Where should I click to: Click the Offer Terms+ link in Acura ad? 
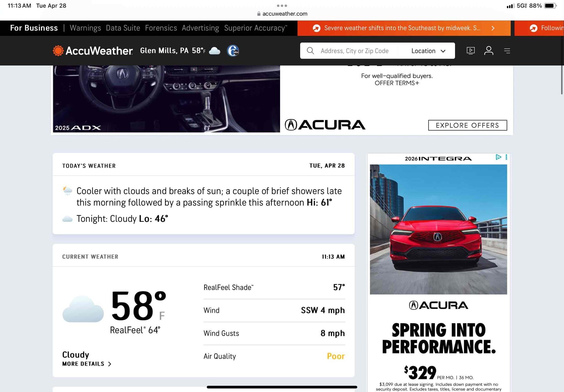[397, 83]
